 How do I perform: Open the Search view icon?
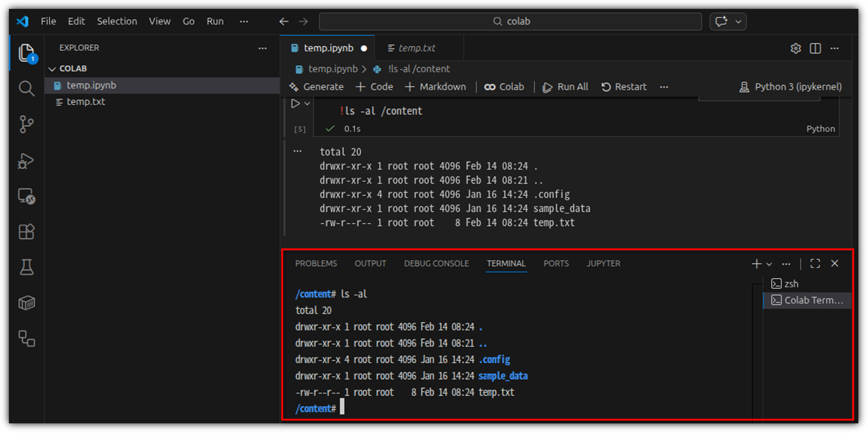(27, 89)
